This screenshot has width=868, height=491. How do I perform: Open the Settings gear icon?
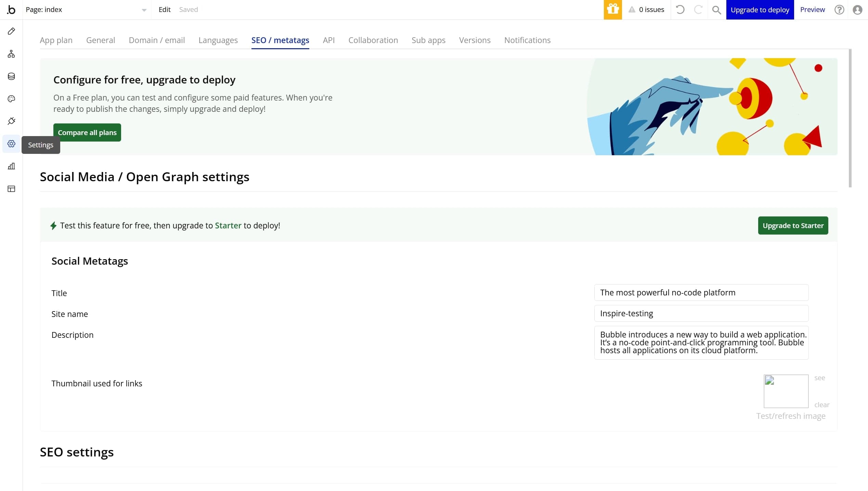(x=11, y=144)
